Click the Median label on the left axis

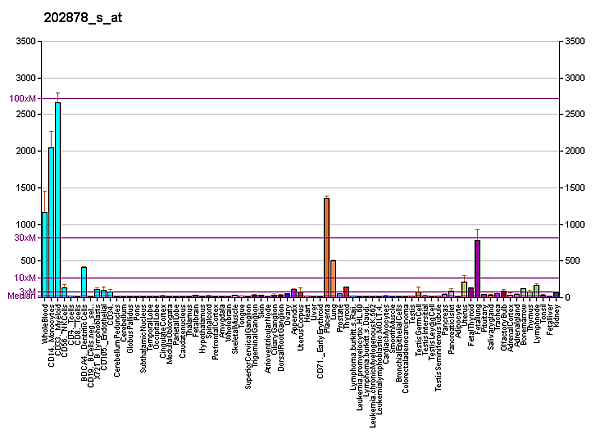pos(22,296)
